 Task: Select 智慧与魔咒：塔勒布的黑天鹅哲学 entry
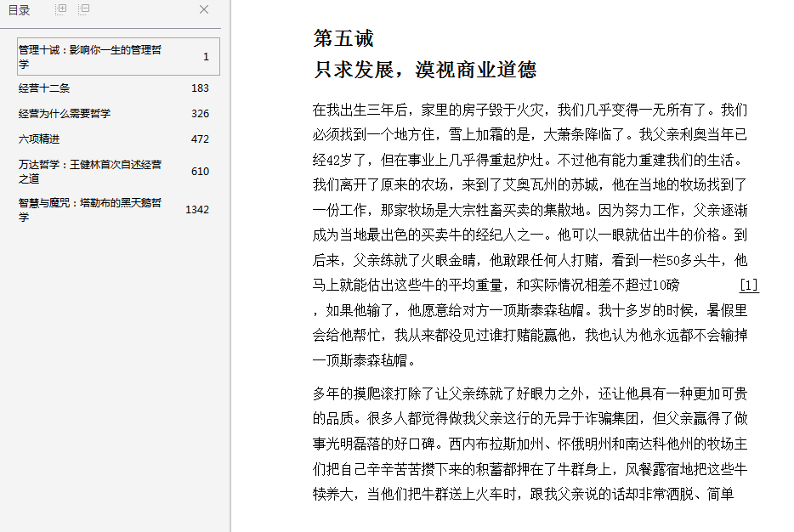(90, 210)
